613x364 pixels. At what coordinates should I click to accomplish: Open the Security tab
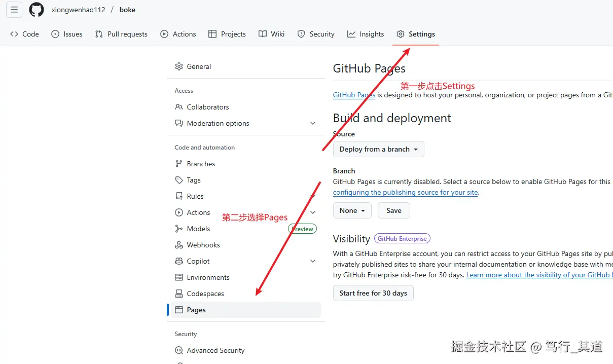coord(316,34)
